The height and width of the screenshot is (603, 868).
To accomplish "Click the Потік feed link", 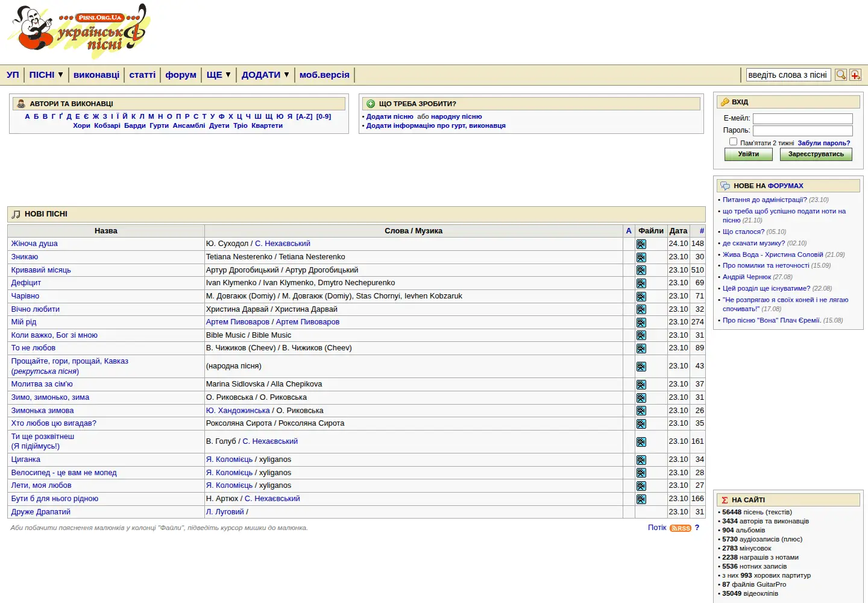I will tap(657, 528).
